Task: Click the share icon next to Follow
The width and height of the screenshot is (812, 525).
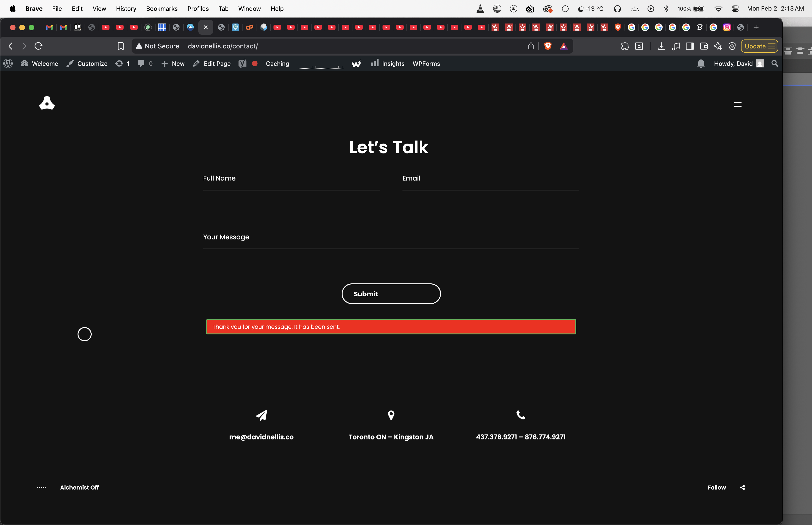Action: pos(742,487)
